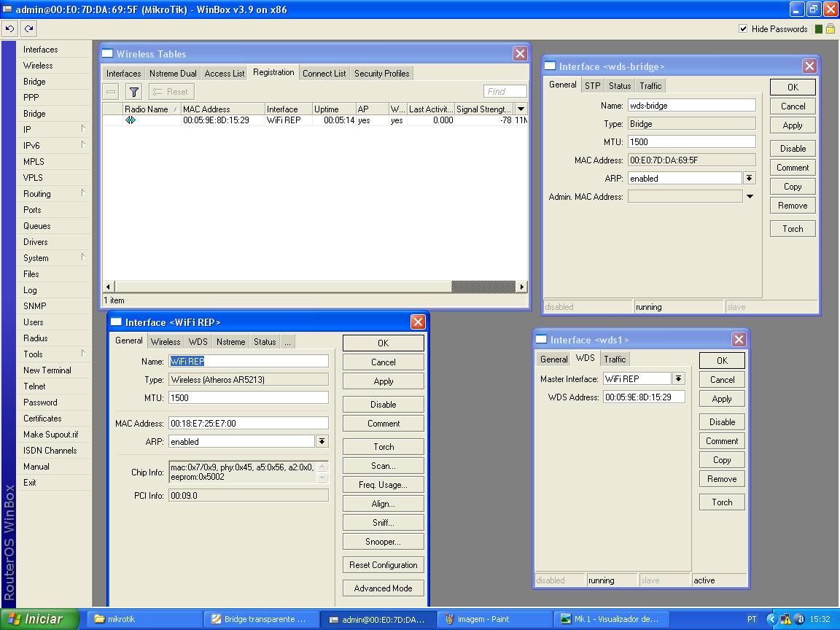Click Snooper... in WiFi REP window

[384, 542]
